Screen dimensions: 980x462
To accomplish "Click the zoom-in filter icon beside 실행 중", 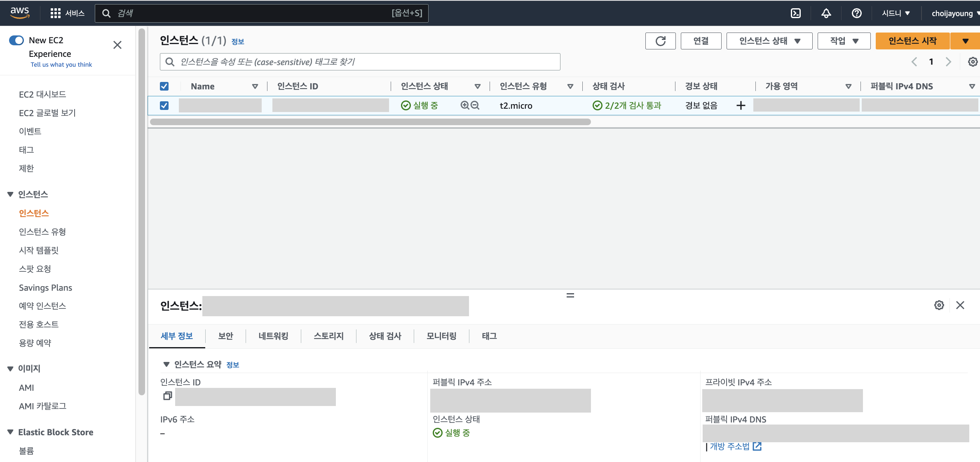I will pyautogui.click(x=465, y=105).
